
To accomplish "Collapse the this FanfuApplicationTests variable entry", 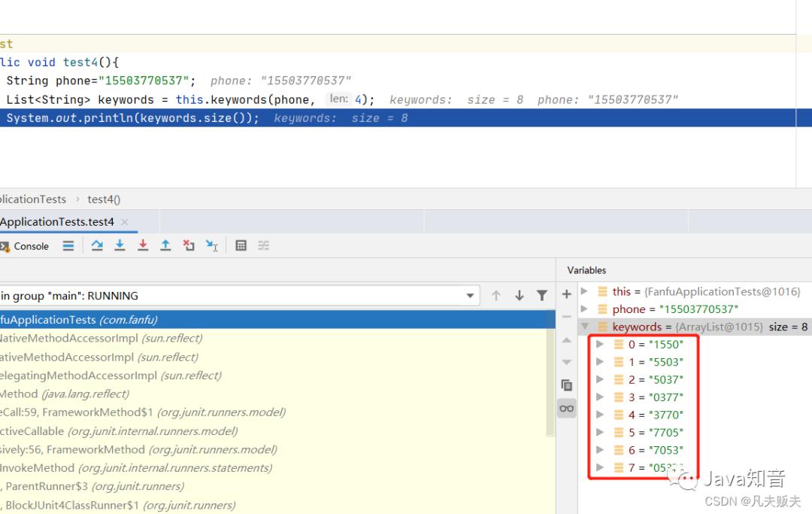I will (585, 291).
